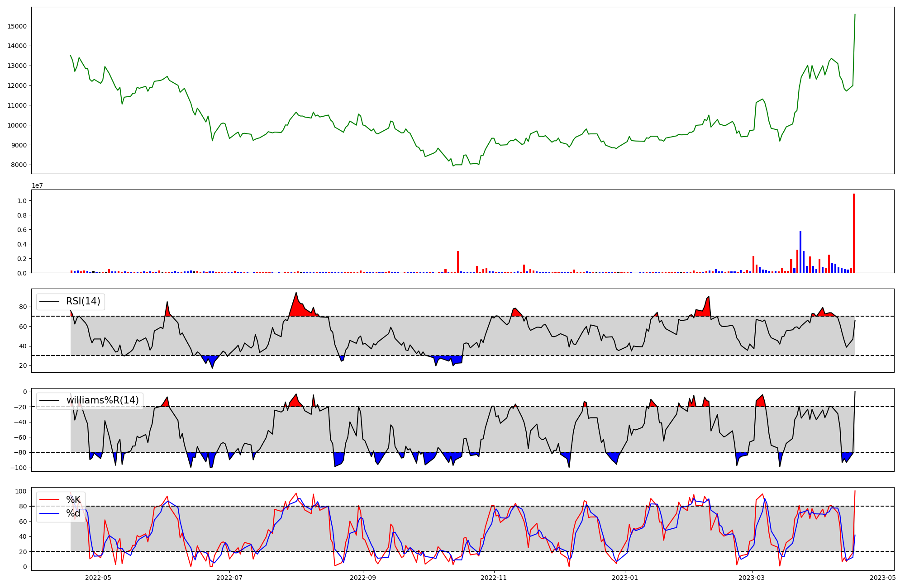Click the williams%R(14) legend label
The image size is (905, 588).
click(x=103, y=400)
